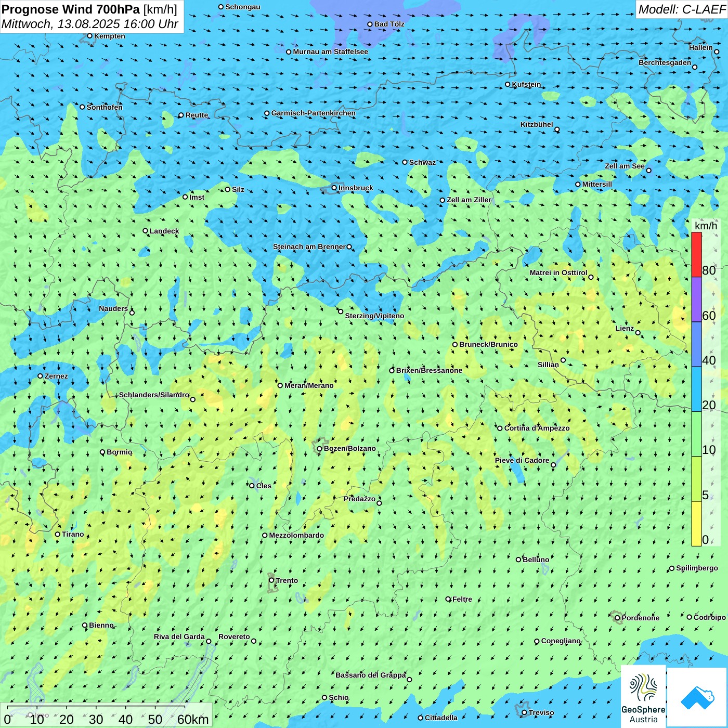Click the blue cloud logo icon
The height and width of the screenshot is (728, 728).
pos(697,697)
